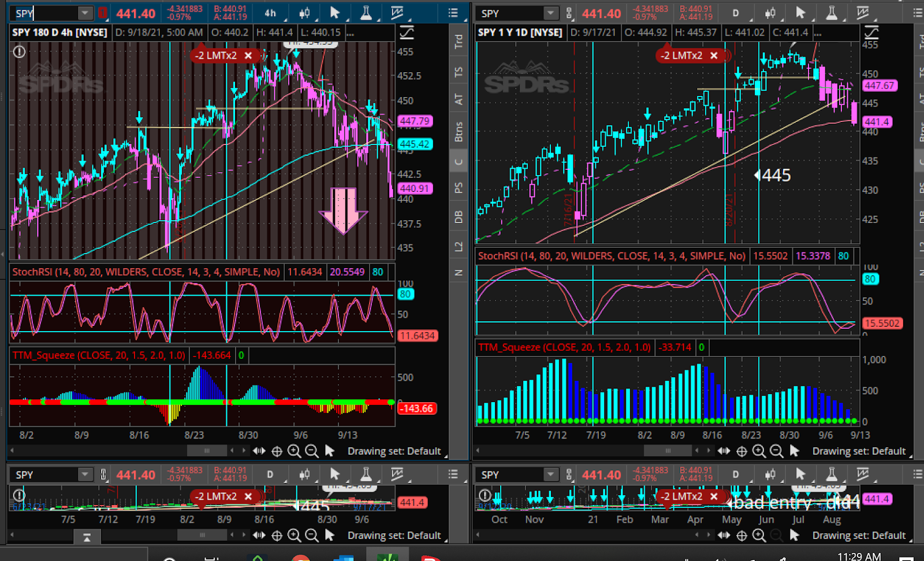Screen dimensions: 924x561
Task: Open the chart menu list icon of top-left chart
Action: [x=453, y=13]
